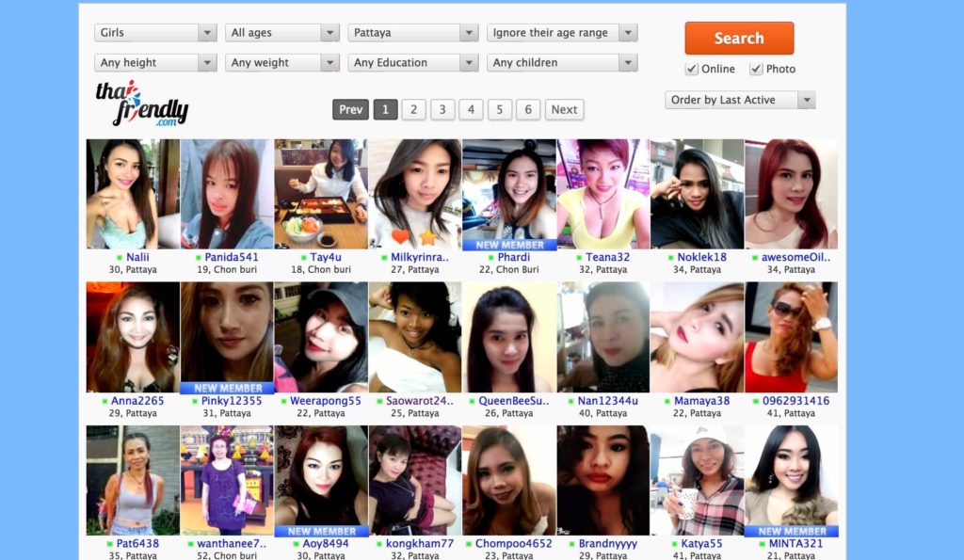Click the New Member badge on Phardi's photo

click(x=508, y=245)
